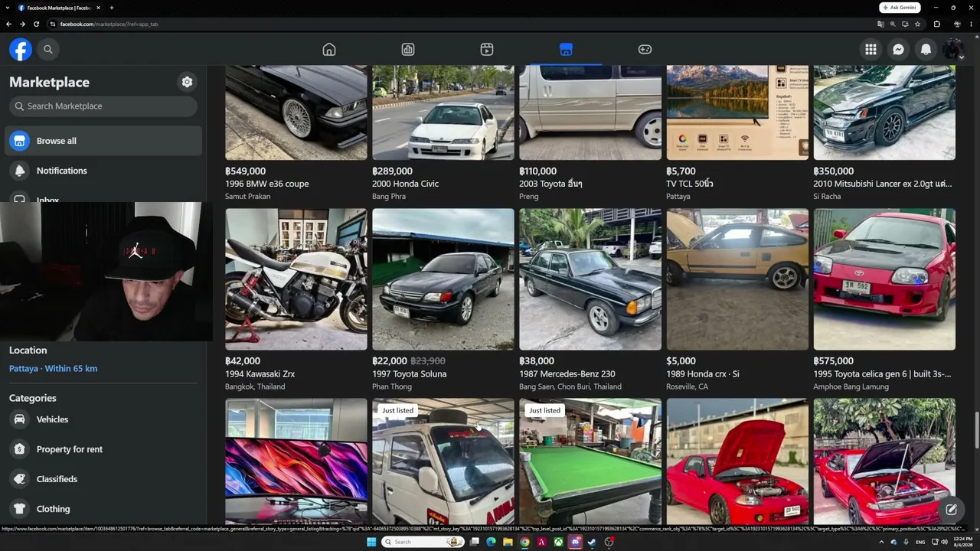This screenshot has height=551, width=980.
Task: Open 2010 Mitsubishi Lancer ex listing title
Action: tap(883, 184)
